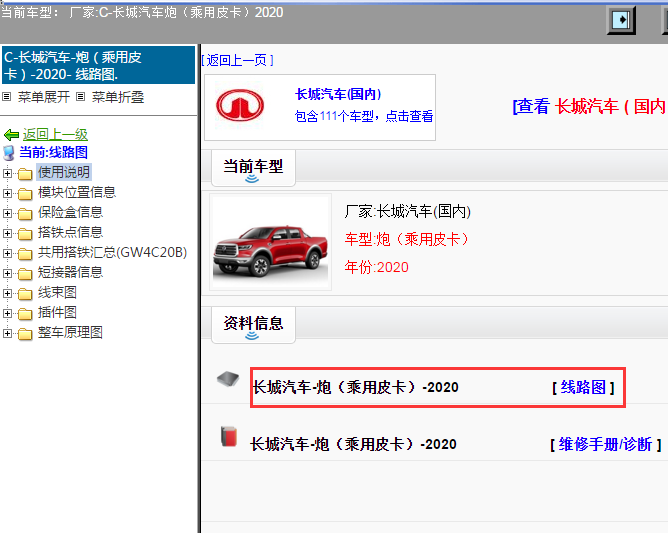The width and height of the screenshot is (668, 533).
Task: Open the 当前车型 tab
Action: [x=253, y=168]
